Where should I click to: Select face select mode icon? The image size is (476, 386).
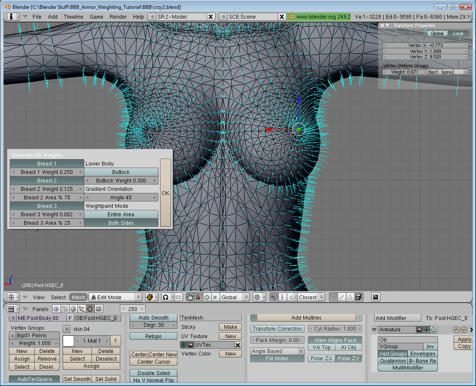tap(350, 297)
